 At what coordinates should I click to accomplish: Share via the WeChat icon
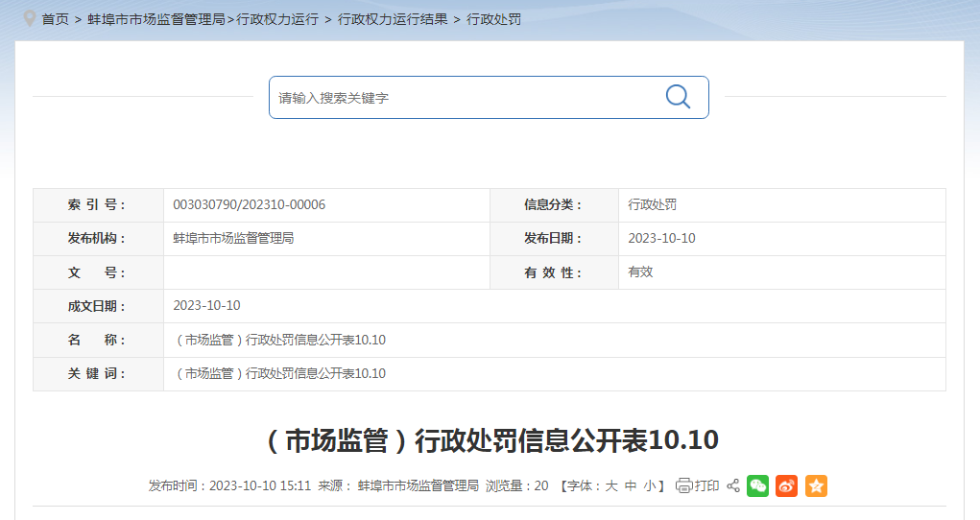click(x=757, y=485)
